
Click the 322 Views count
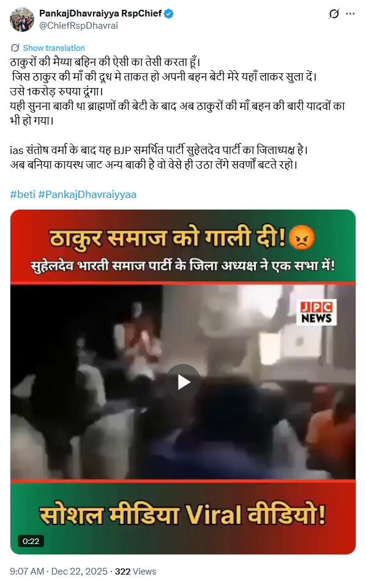(x=135, y=571)
